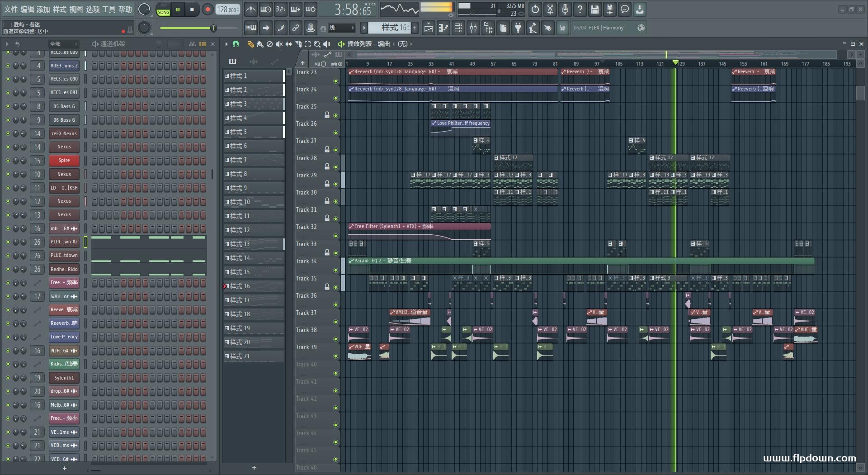Select the playlist mute tool
868x475 pixels.
coord(279,44)
